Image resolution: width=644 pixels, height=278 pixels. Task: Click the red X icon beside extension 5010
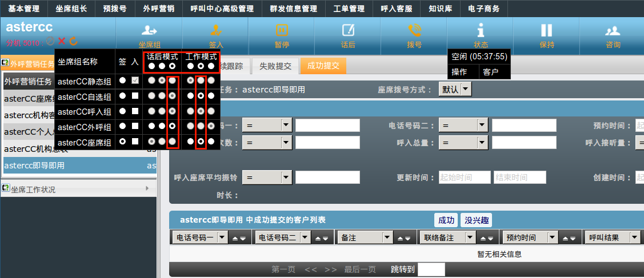point(62,41)
